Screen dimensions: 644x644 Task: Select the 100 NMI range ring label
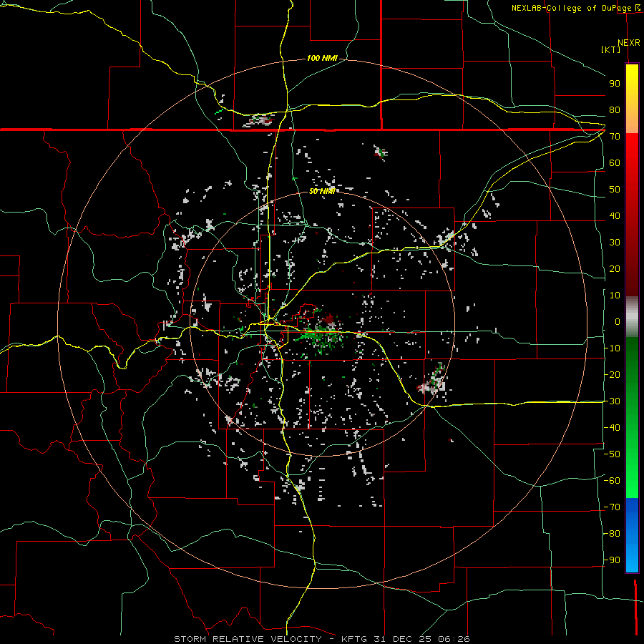tap(322, 58)
